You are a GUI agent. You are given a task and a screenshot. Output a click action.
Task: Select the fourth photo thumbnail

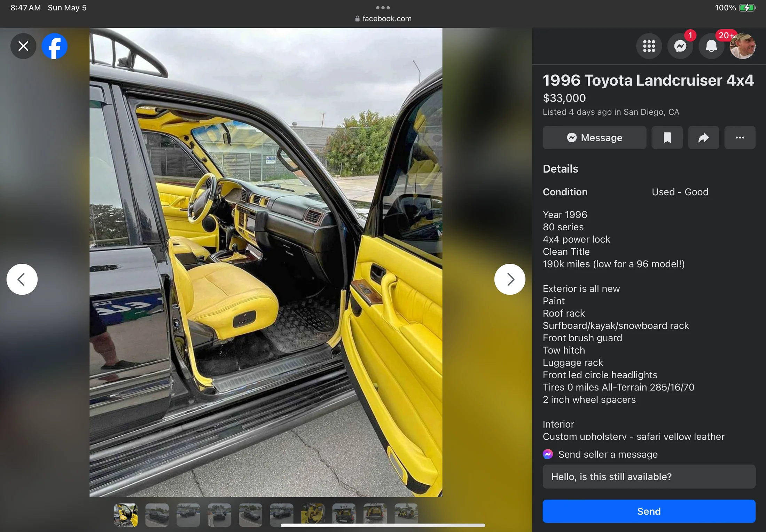click(x=219, y=515)
